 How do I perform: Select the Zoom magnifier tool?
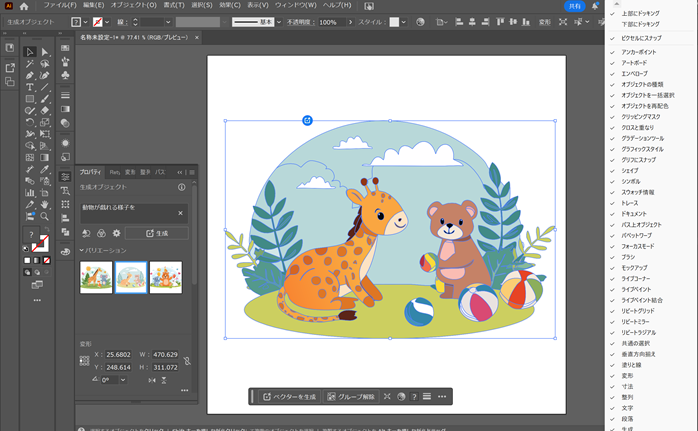[x=45, y=215]
